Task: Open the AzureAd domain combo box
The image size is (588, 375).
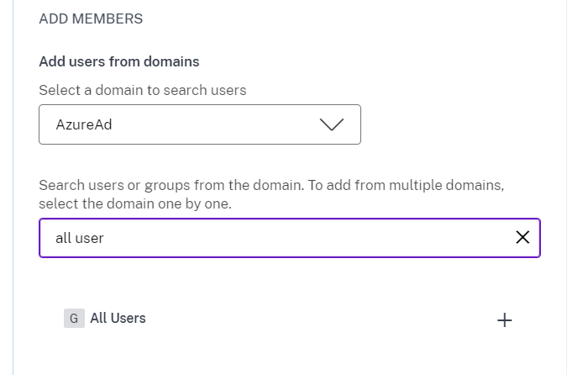Action: (199, 124)
